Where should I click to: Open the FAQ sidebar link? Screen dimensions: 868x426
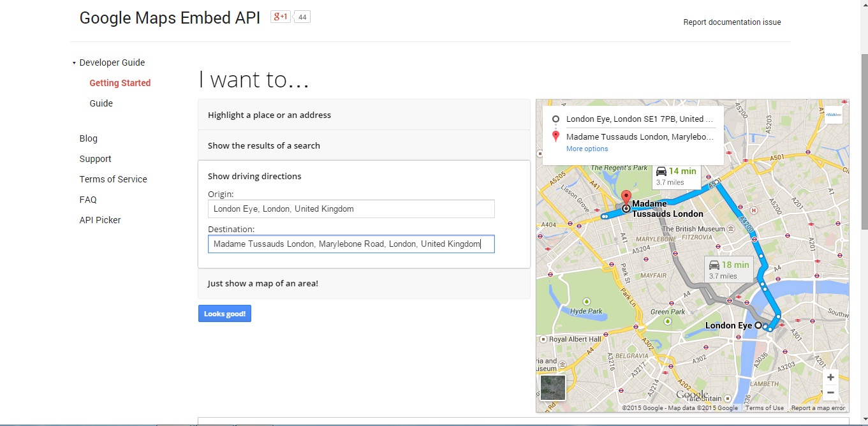coord(88,200)
